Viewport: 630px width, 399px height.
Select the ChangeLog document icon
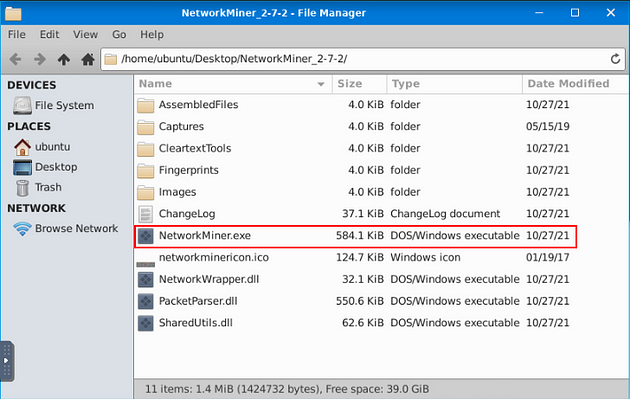[x=145, y=214]
